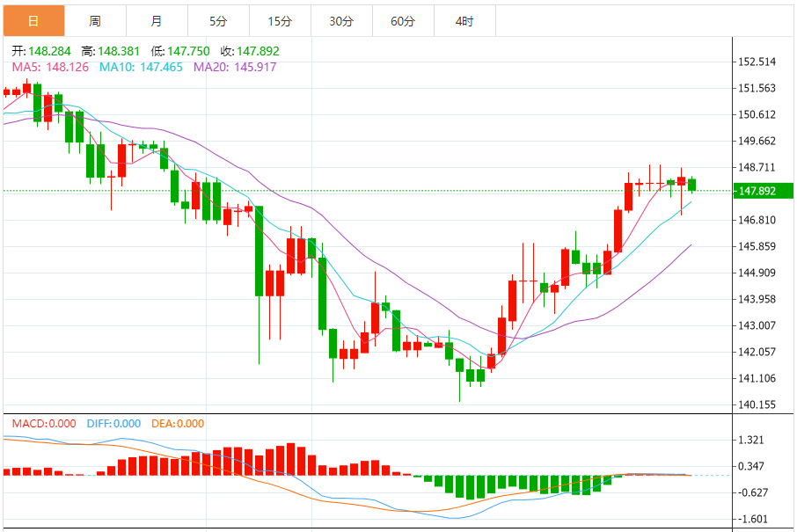The width and height of the screenshot is (797, 532).
Task: Click the 146.810 price axis label
Action: point(757,220)
